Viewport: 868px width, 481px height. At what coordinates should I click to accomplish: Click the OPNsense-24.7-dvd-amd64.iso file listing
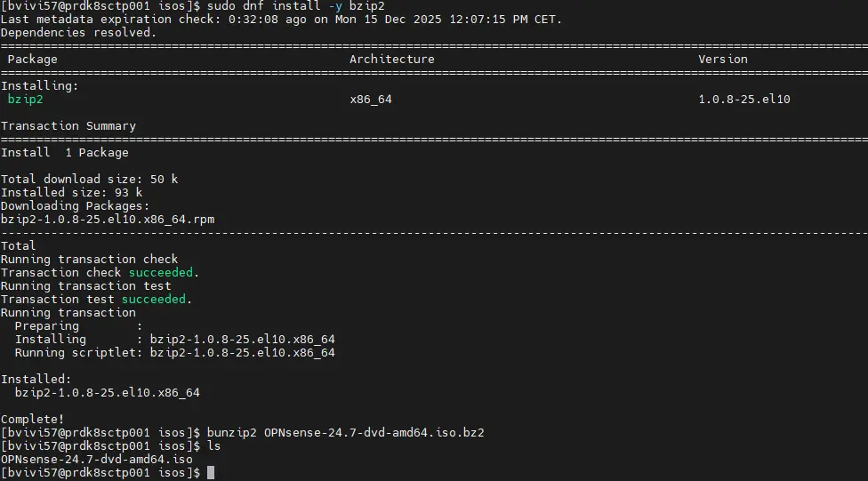(96, 460)
